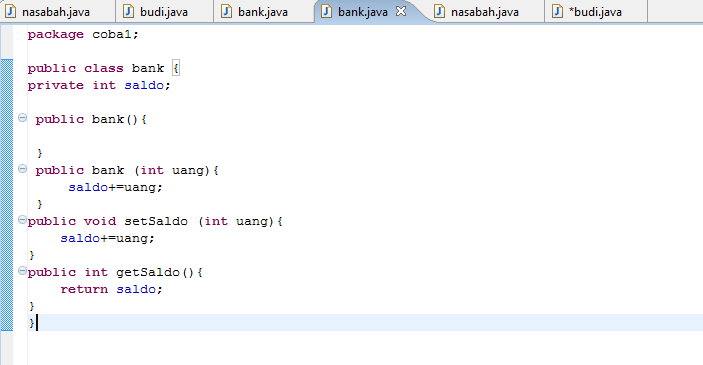Click the closing brace on the highlighted last line
This screenshot has width=703, height=365.
(32, 323)
